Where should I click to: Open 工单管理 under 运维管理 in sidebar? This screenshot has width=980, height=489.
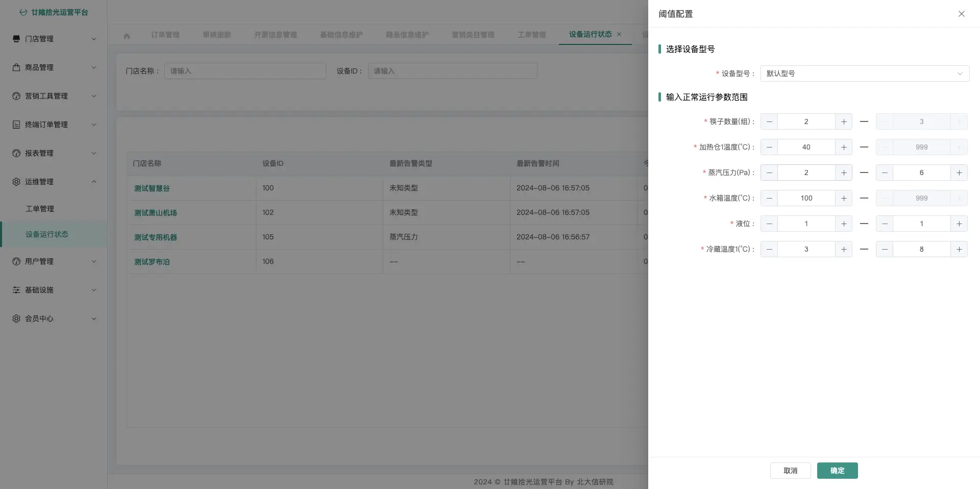[54, 209]
